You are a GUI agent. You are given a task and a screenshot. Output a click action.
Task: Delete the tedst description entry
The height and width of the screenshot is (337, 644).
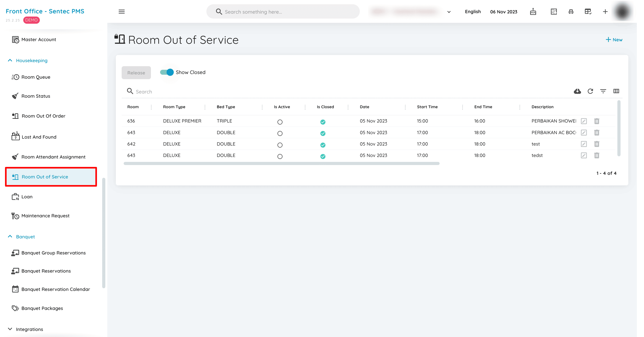coord(597,155)
